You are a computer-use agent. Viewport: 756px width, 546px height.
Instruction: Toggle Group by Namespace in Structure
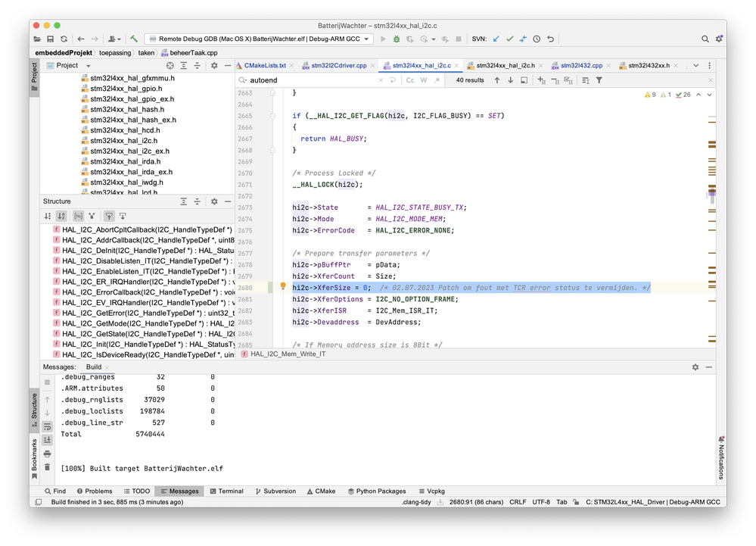point(78,216)
